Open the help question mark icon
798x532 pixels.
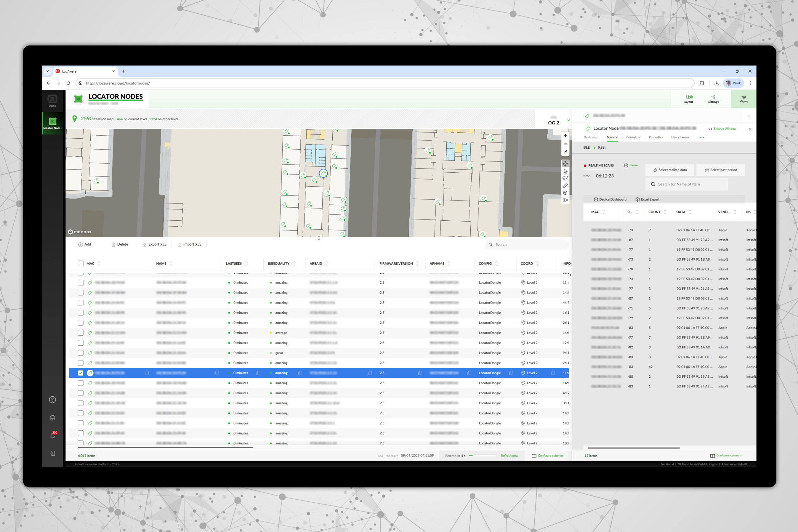click(53, 399)
